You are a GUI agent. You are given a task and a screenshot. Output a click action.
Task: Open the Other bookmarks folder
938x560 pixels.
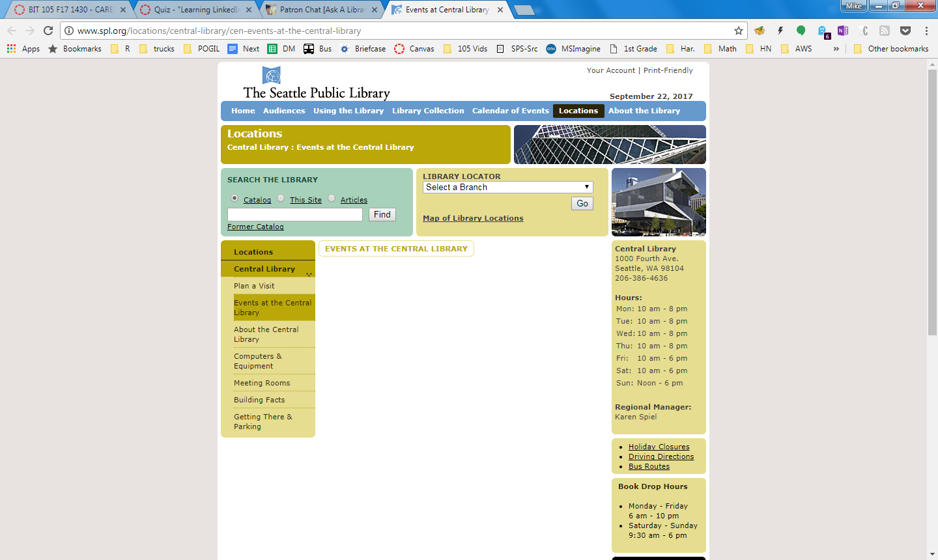tap(891, 49)
